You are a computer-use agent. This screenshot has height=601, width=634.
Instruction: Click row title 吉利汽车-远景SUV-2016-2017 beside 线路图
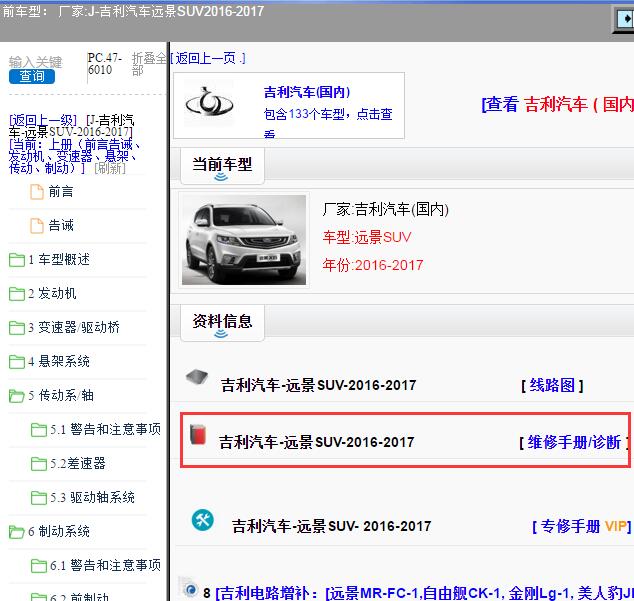pyautogui.click(x=318, y=385)
